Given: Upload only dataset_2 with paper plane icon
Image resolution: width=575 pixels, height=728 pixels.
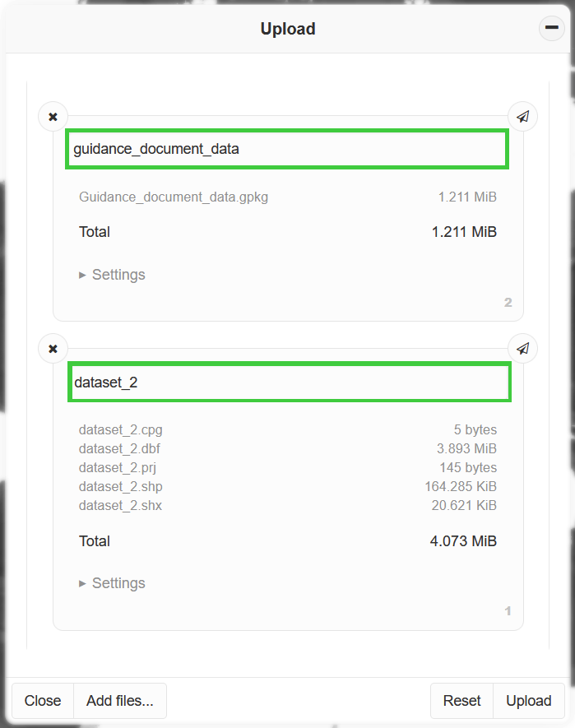Looking at the screenshot, I should click(x=522, y=349).
